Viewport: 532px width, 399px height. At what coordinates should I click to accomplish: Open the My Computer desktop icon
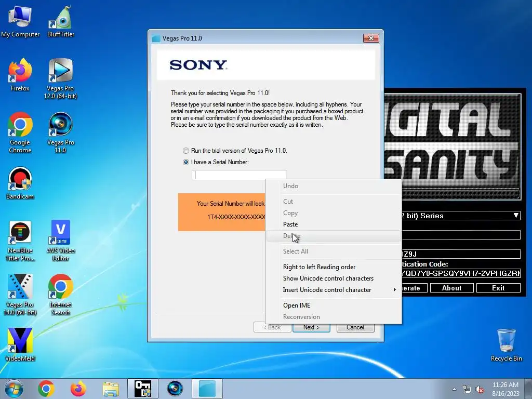pyautogui.click(x=20, y=21)
